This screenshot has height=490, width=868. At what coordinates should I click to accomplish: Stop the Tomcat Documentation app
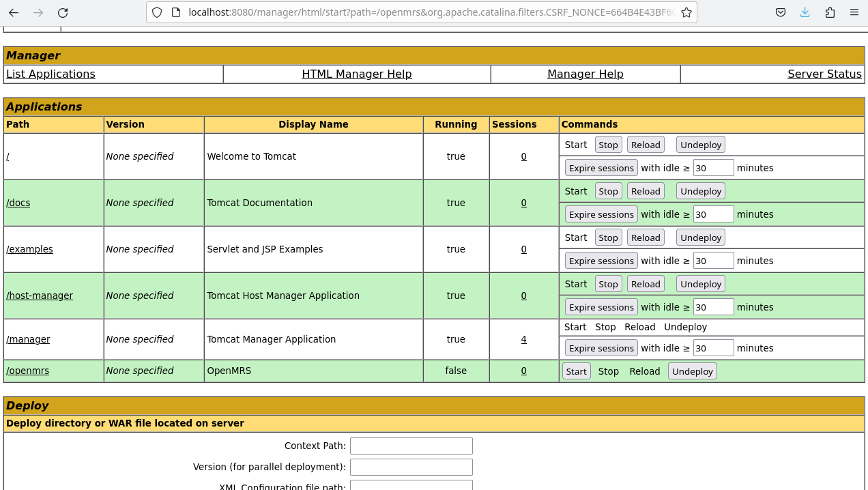609,191
